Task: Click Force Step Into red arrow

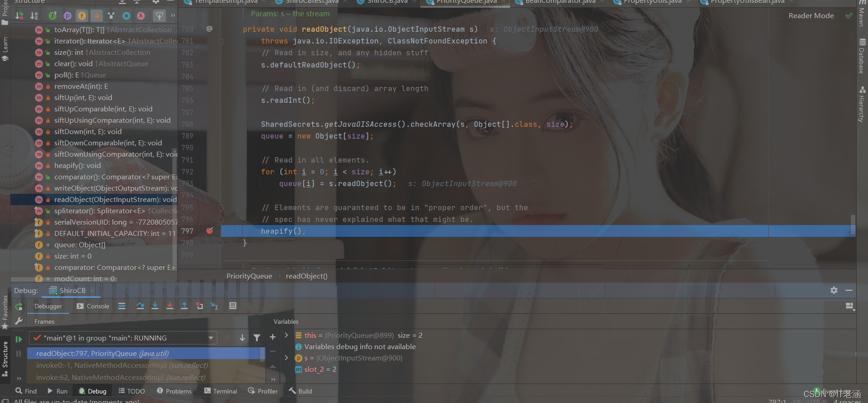Action: [x=170, y=306]
